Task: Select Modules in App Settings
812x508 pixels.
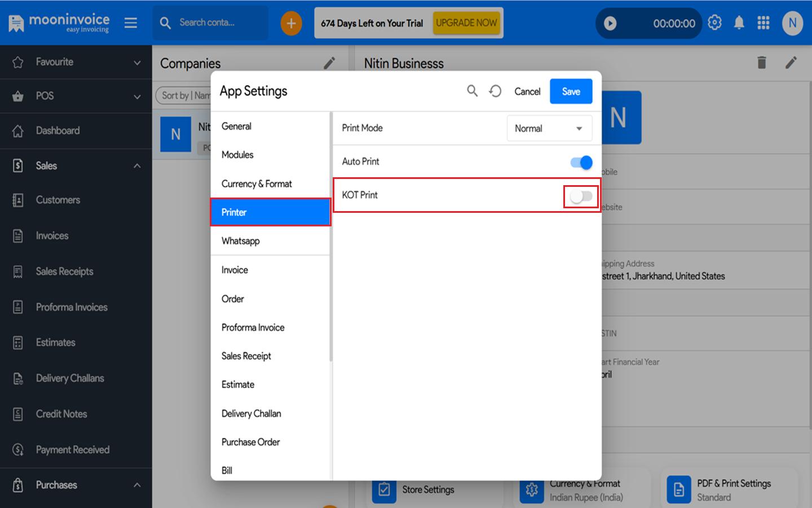Action: 270,155
